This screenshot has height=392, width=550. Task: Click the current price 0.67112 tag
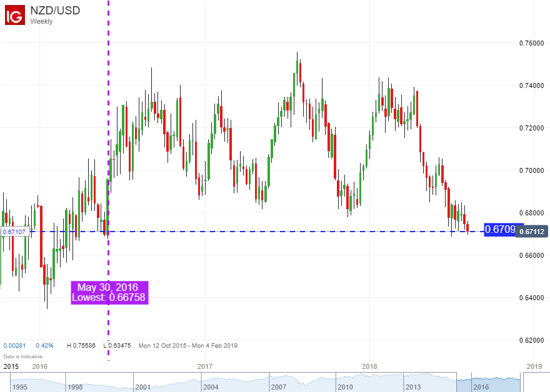pos(531,232)
